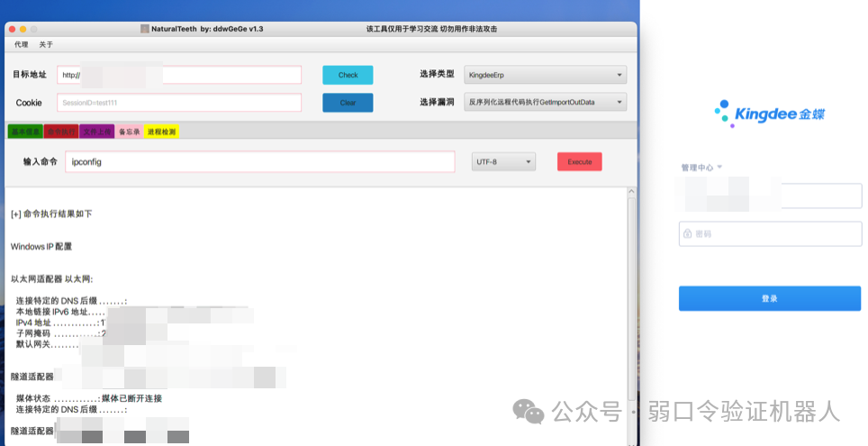This screenshot has height=446, width=868.
Task: Expand the 选择类型 KingdeeErp dropdown
Action: coord(546,75)
